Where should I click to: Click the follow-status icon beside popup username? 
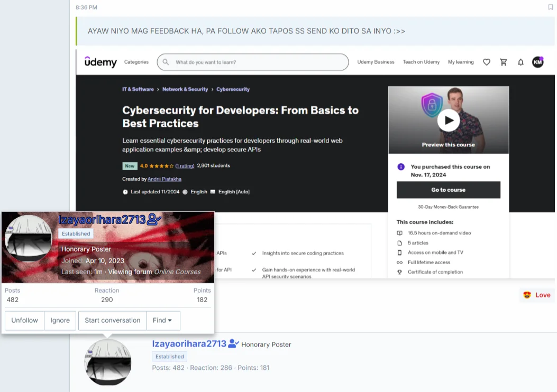pyautogui.click(x=154, y=219)
